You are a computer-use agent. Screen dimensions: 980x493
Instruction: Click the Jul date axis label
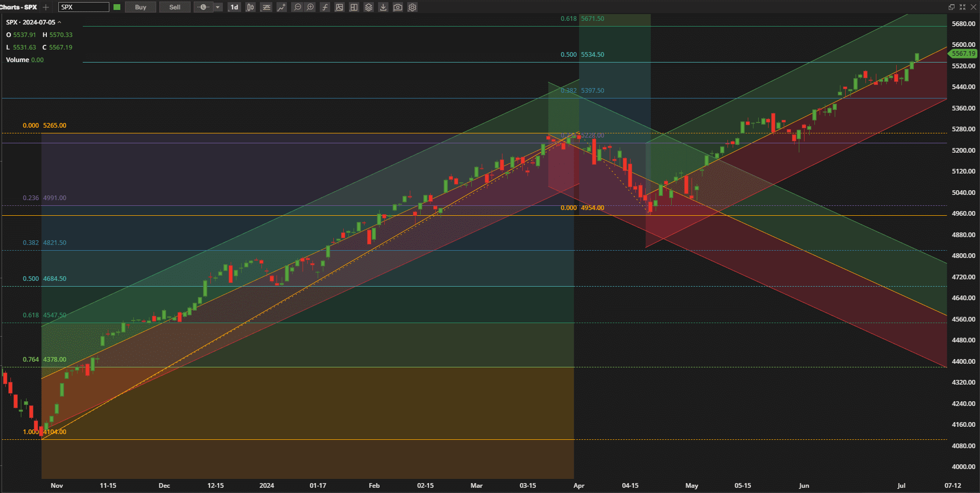click(901, 486)
